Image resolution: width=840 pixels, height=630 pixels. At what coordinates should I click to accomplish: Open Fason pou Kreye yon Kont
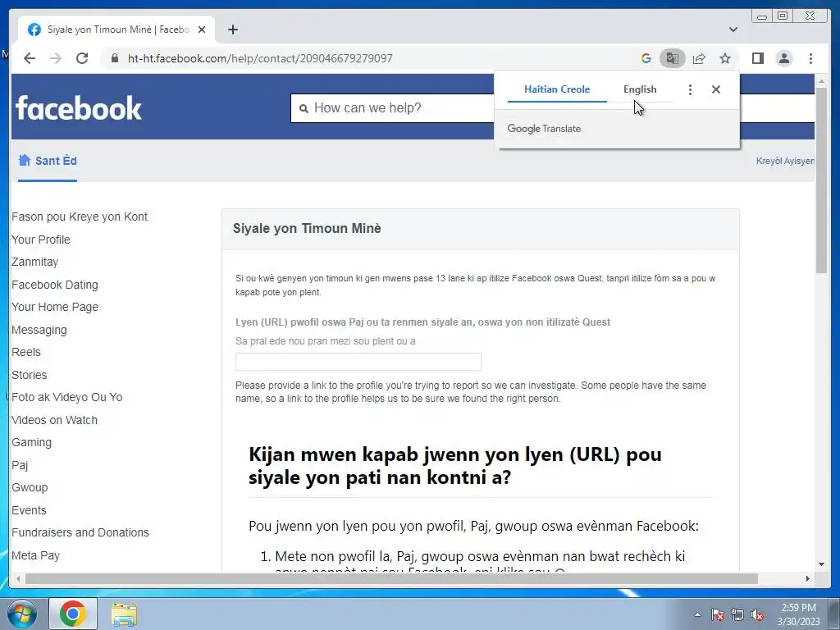pos(80,217)
